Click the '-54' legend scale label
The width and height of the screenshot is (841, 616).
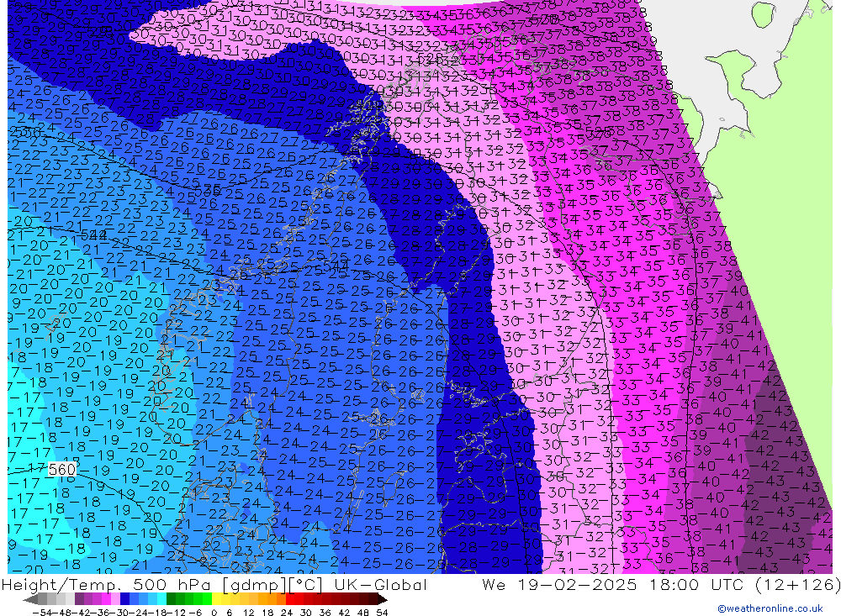[42, 613]
